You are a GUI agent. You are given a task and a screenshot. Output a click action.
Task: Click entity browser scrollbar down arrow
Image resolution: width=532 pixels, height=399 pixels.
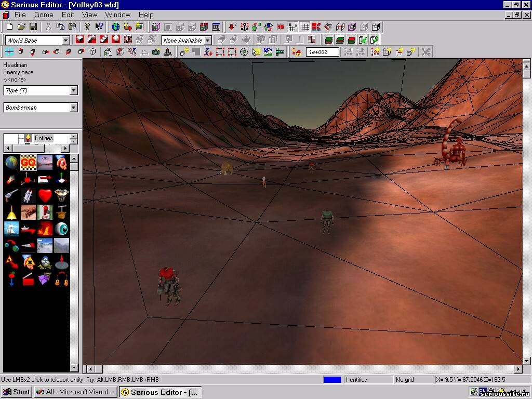pyautogui.click(x=74, y=368)
